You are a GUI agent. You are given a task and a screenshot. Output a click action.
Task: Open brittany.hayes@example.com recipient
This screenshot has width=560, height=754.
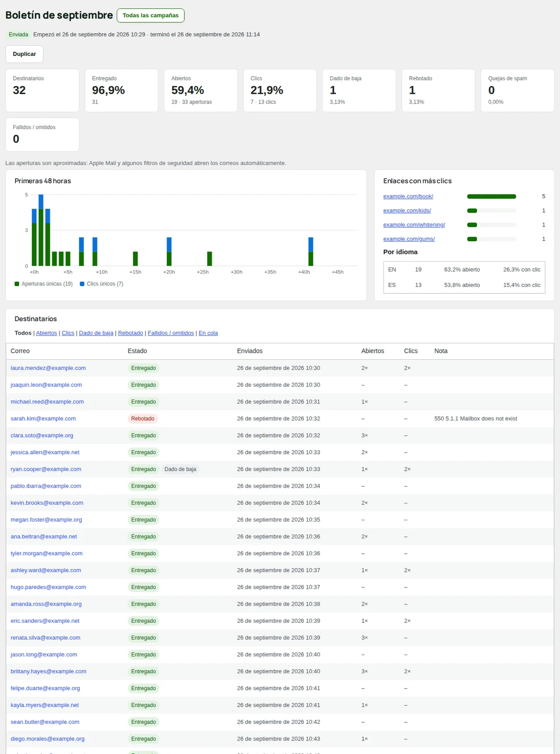[x=49, y=671]
